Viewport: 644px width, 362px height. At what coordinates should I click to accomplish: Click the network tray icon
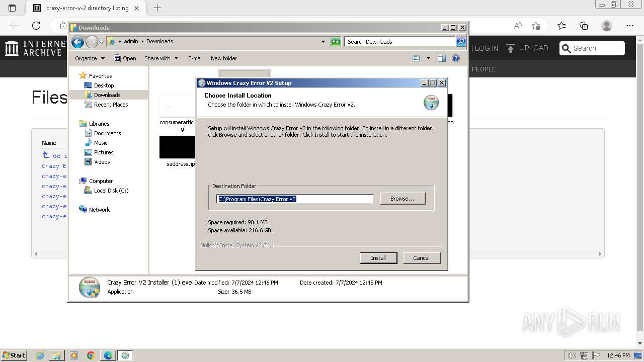click(x=584, y=355)
